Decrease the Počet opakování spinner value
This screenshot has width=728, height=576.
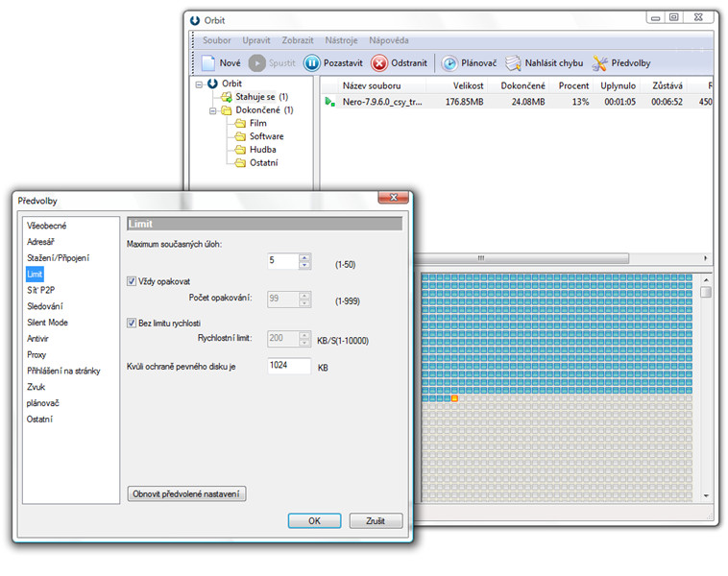coord(304,303)
